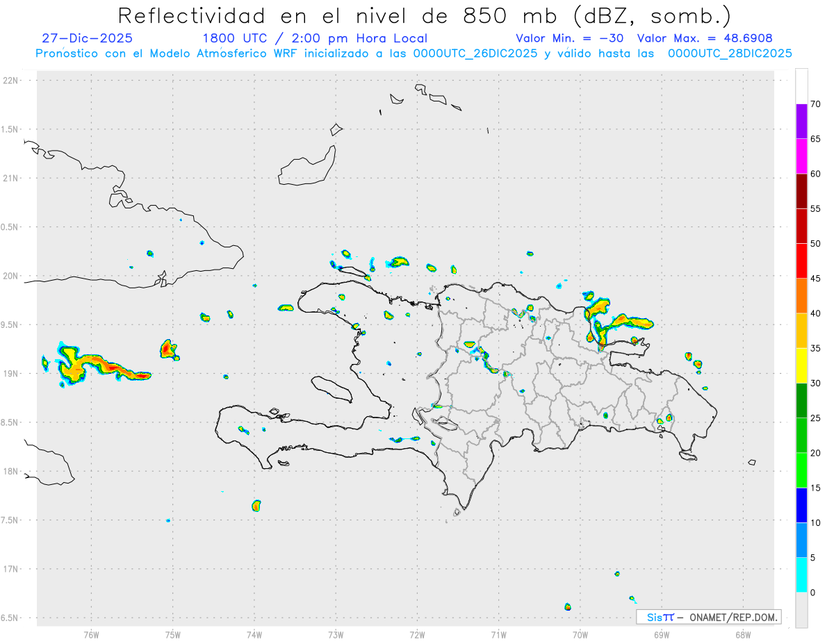Click the color bar label "10"
The image size is (834, 644).
coord(815,522)
